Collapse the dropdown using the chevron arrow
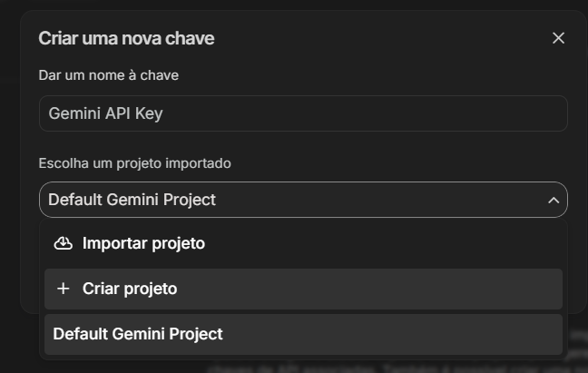The width and height of the screenshot is (588, 373). point(554,200)
